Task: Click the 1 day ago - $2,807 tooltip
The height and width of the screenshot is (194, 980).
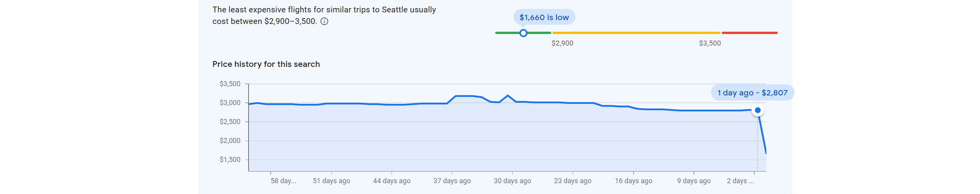Action: tap(752, 93)
